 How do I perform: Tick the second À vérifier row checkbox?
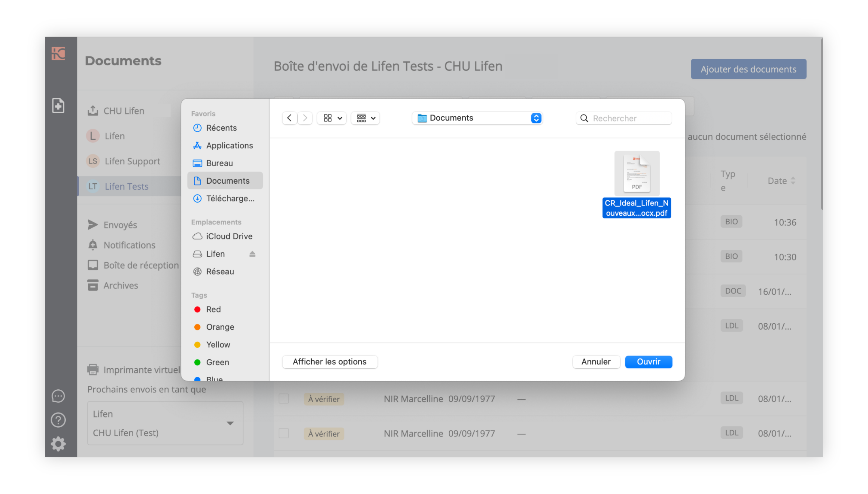click(284, 433)
